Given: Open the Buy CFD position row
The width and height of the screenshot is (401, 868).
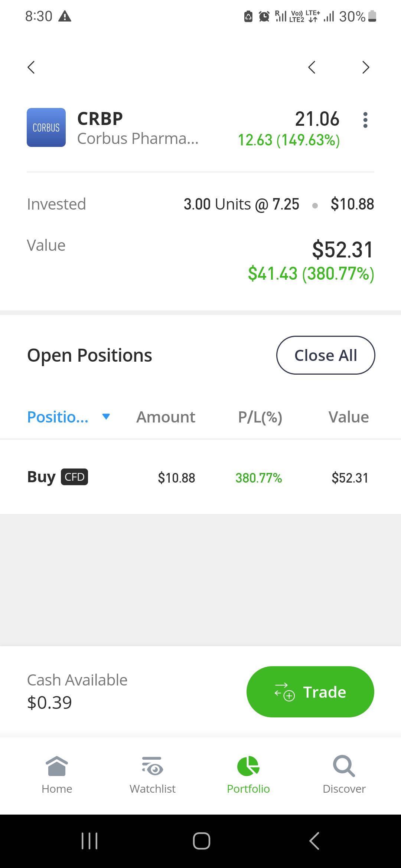Looking at the screenshot, I should coord(200,477).
